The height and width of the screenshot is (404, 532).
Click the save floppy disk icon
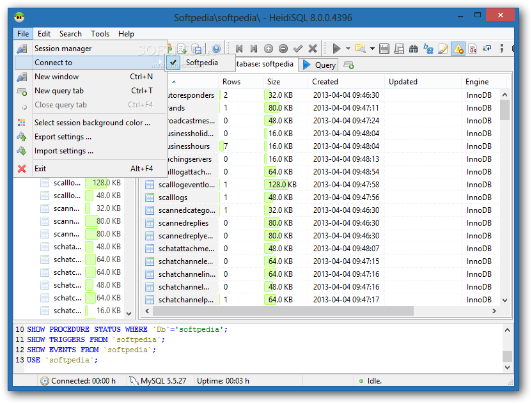coord(384,49)
